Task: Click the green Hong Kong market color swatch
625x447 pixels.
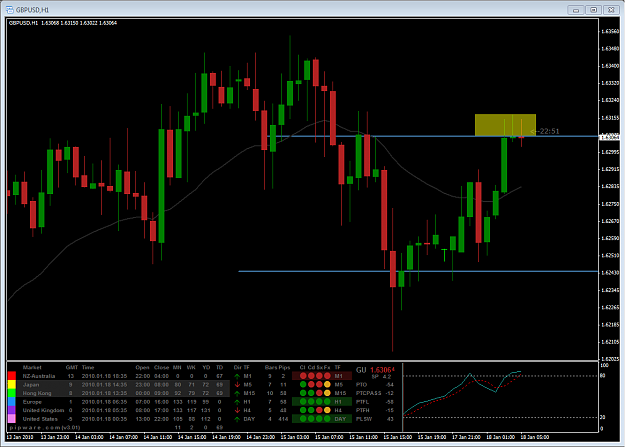Action: [12, 393]
